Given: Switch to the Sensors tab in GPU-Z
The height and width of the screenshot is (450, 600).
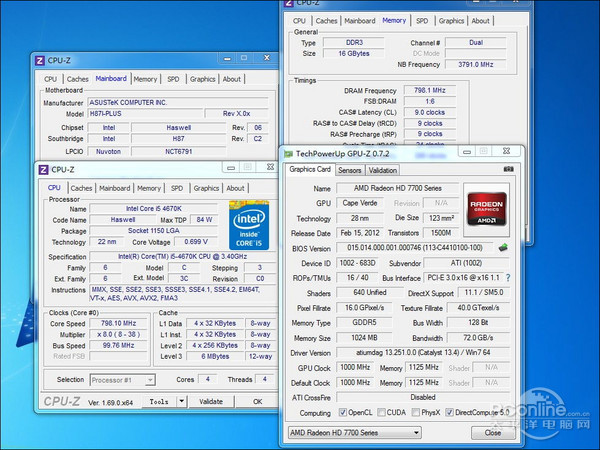Looking at the screenshot, I should [x=349, y=170].
